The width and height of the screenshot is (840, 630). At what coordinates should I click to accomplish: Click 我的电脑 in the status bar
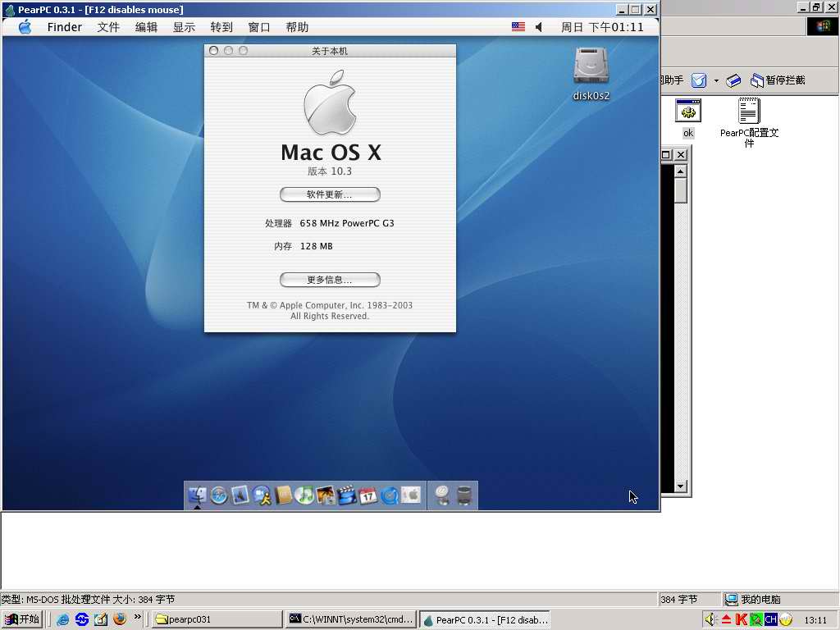pos(754,600)
